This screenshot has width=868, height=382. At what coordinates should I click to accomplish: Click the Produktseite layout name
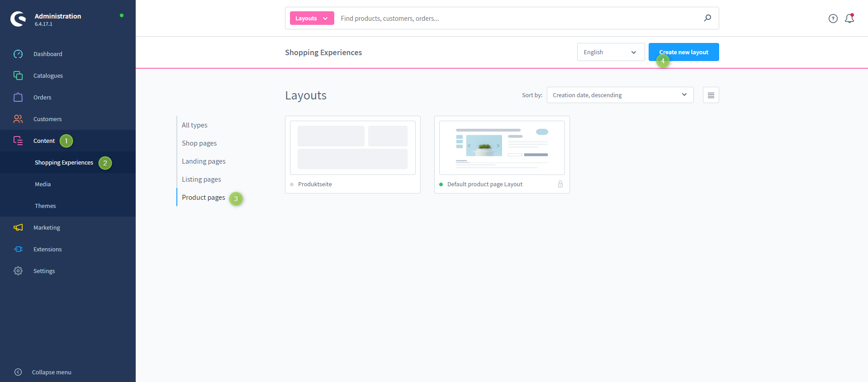315,184
